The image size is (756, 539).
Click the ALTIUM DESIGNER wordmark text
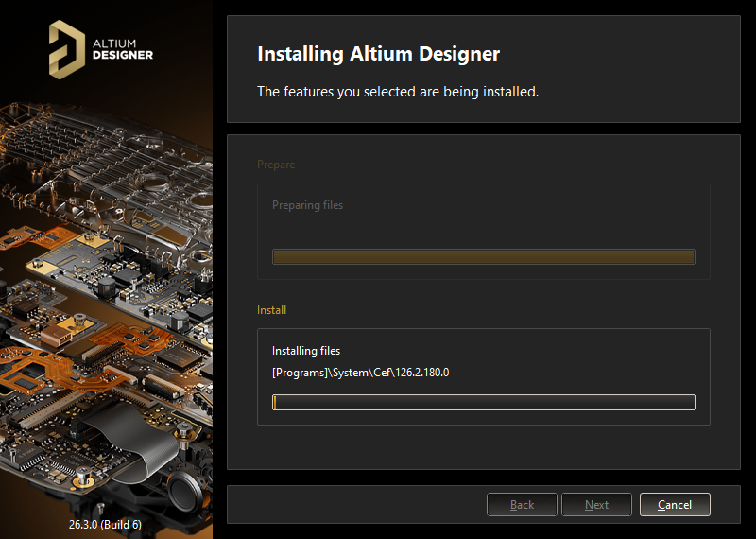click(x=123, y=49)
